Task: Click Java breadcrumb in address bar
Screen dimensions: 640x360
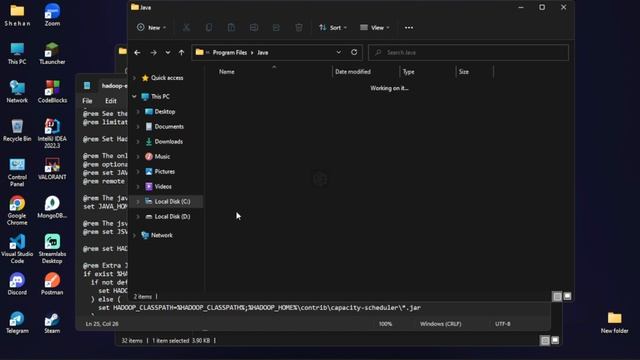Action: click(262, 53)
